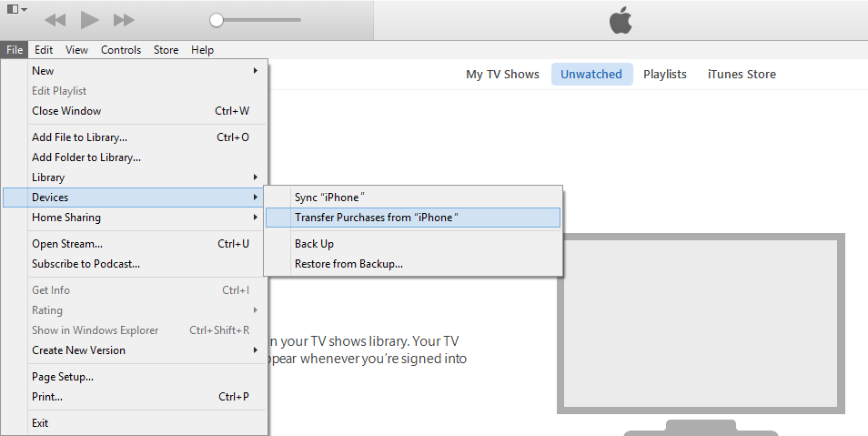Click the grayed Edit Playlist entry

[x=135, y=91]
